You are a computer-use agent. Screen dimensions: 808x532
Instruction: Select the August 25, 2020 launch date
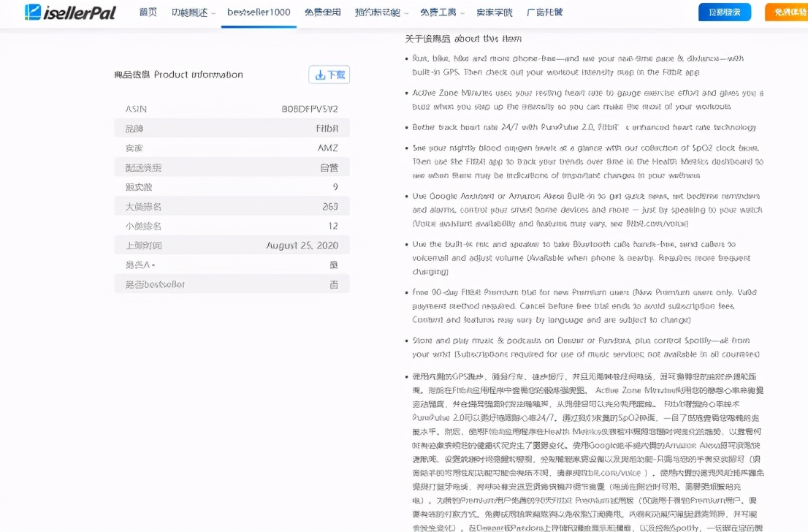[302, 244]
